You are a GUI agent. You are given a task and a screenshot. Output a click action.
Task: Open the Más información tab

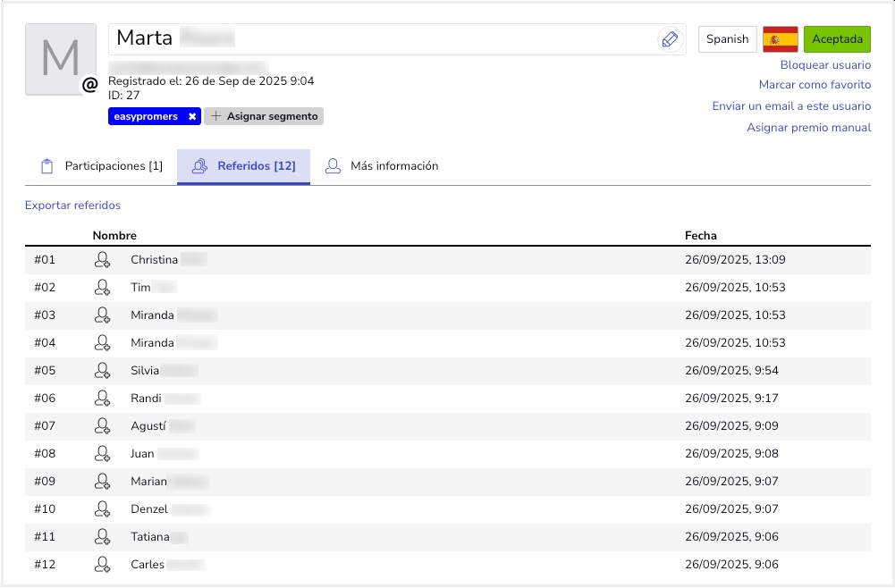coord(382,166)
